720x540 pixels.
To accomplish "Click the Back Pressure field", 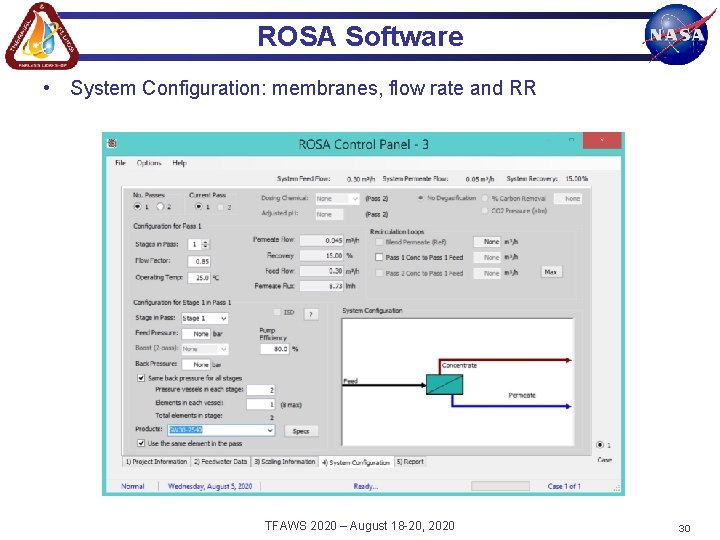I will coord(196,364).
